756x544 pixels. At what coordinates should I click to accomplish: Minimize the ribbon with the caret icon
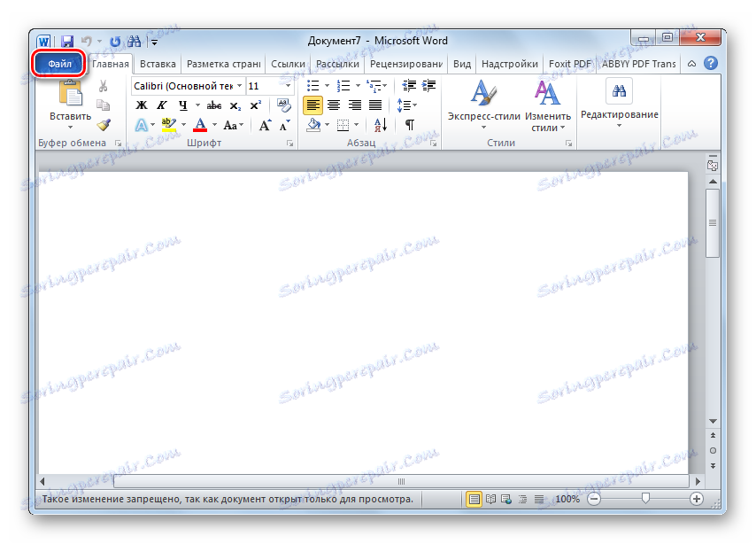691,64
